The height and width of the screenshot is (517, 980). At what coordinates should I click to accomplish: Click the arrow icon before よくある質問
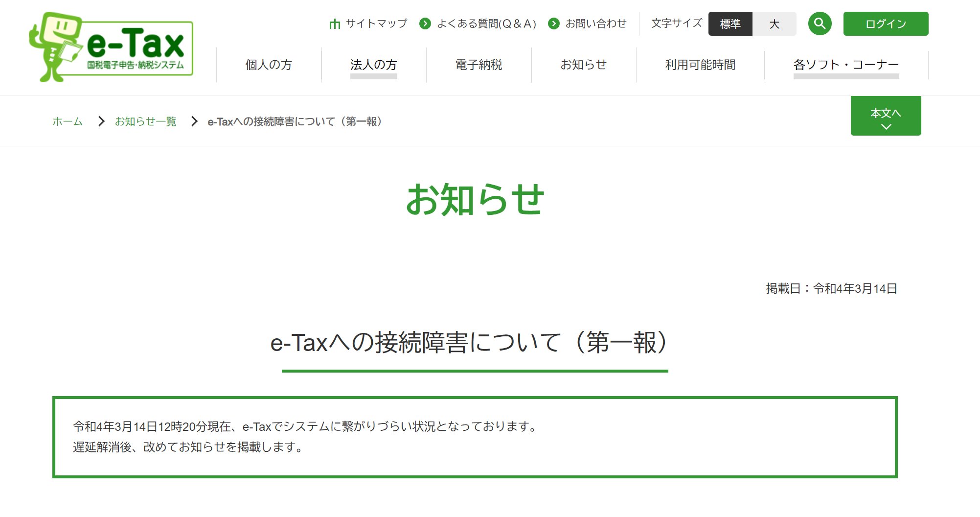(425, 23)
